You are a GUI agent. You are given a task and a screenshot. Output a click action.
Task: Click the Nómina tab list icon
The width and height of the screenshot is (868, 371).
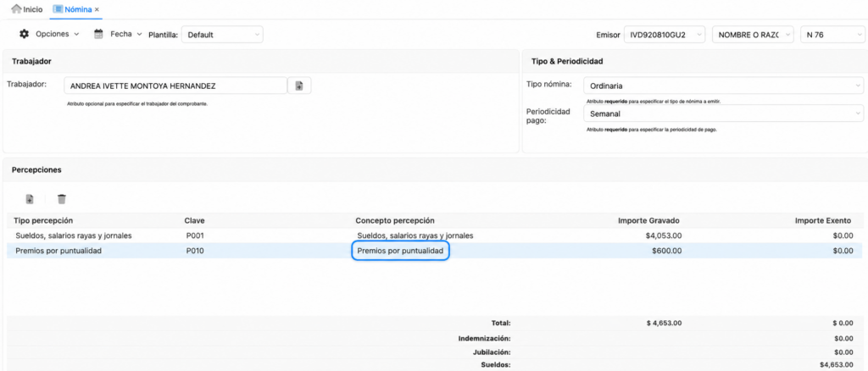pos(58,9)
